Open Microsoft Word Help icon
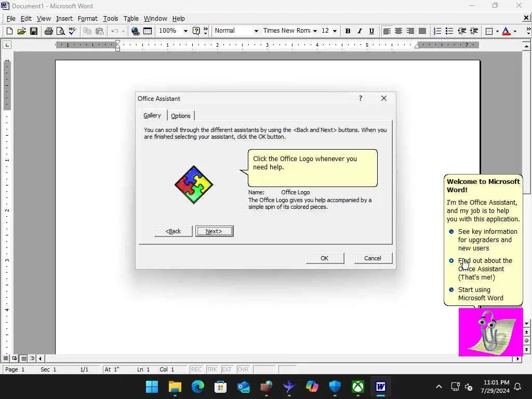The width and height of the screenshot is (532, 399). tap(196, 31)
